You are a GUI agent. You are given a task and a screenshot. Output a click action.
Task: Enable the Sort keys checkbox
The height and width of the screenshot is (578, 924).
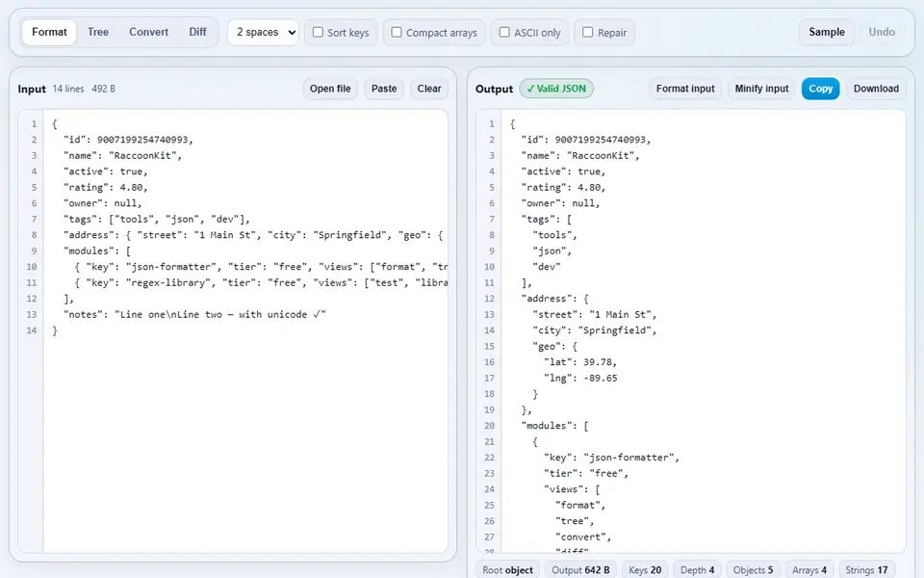coord(318,33)
